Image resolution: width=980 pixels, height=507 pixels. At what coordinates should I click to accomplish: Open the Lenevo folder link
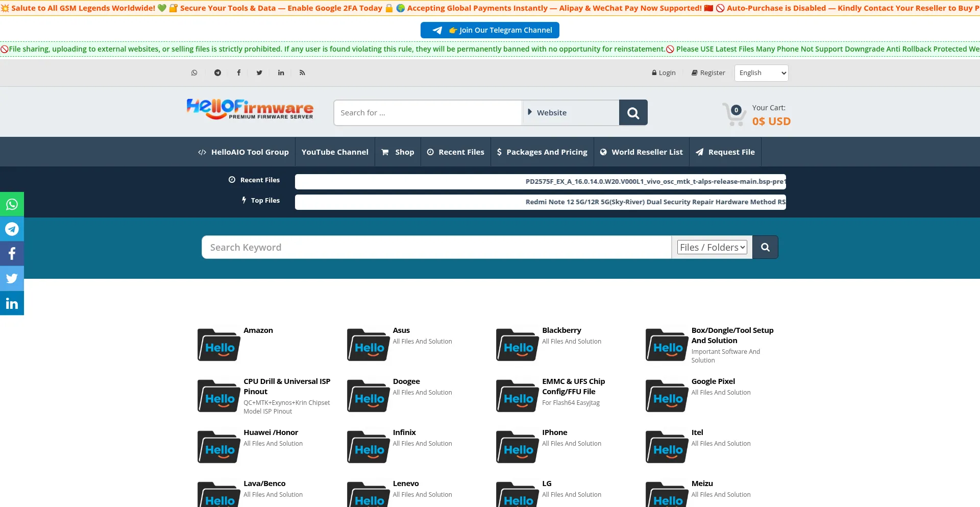tap(406, 484)
